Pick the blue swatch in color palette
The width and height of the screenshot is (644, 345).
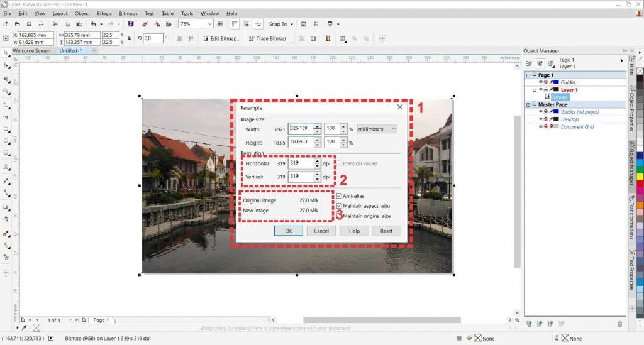[640, 155]
